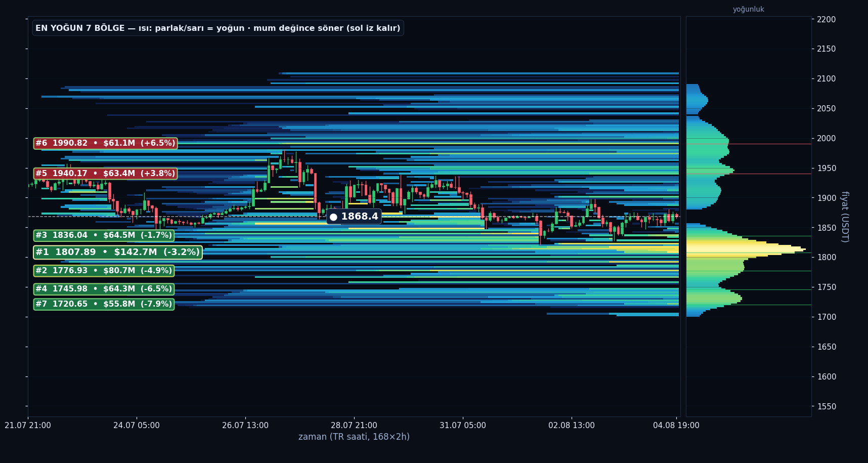The image size is (868, 463).
Task: Click the "fiyat (USDT)" axis title
Action: tap(844, 217)
